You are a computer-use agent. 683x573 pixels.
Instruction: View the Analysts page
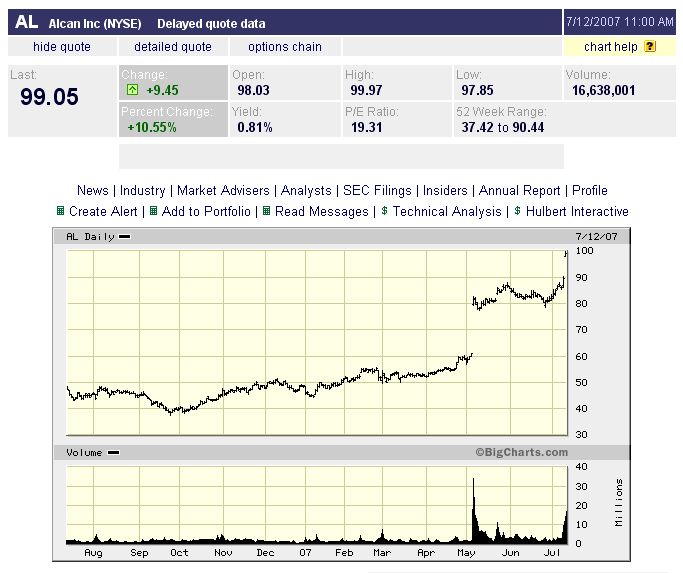click(306, 190)
